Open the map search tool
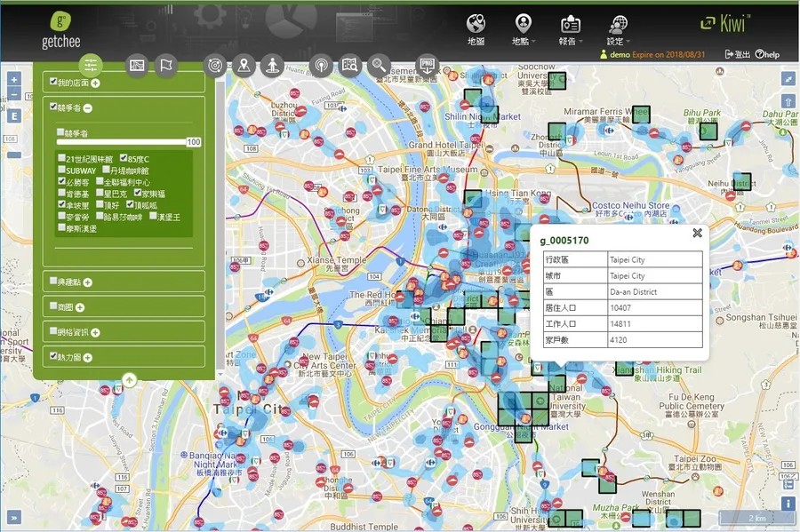 pos(350,65)
